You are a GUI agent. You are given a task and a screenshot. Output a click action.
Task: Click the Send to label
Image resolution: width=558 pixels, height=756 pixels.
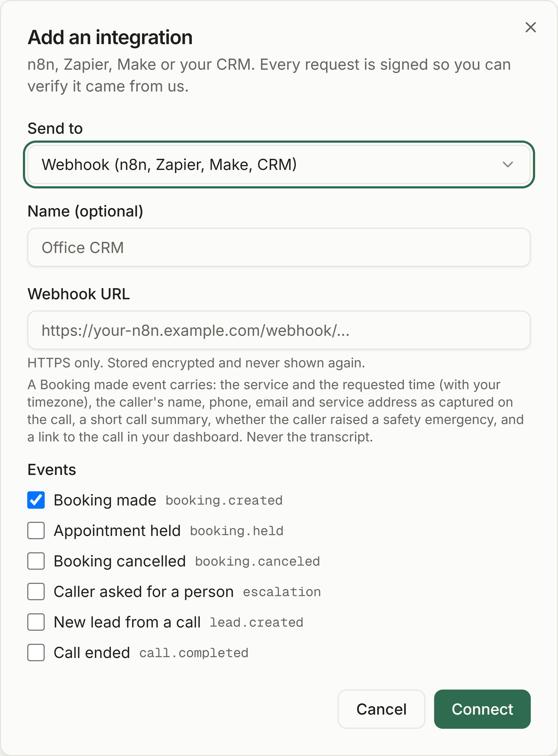tap(55, 128)
